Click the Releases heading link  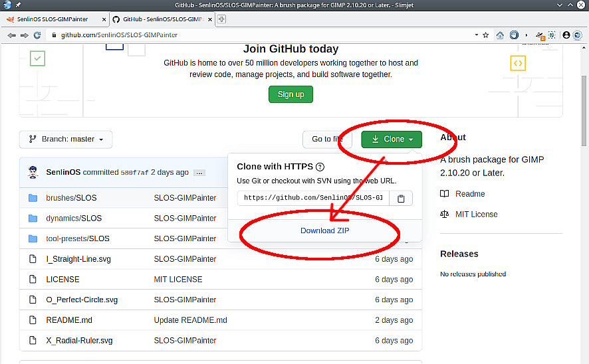click(x=459, y=254)
